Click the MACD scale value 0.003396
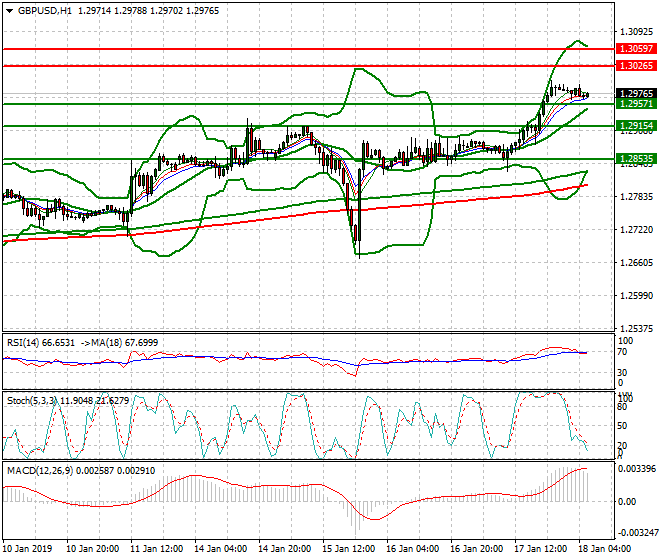Screen dimensions: 660x560 [x=635, y=468]
